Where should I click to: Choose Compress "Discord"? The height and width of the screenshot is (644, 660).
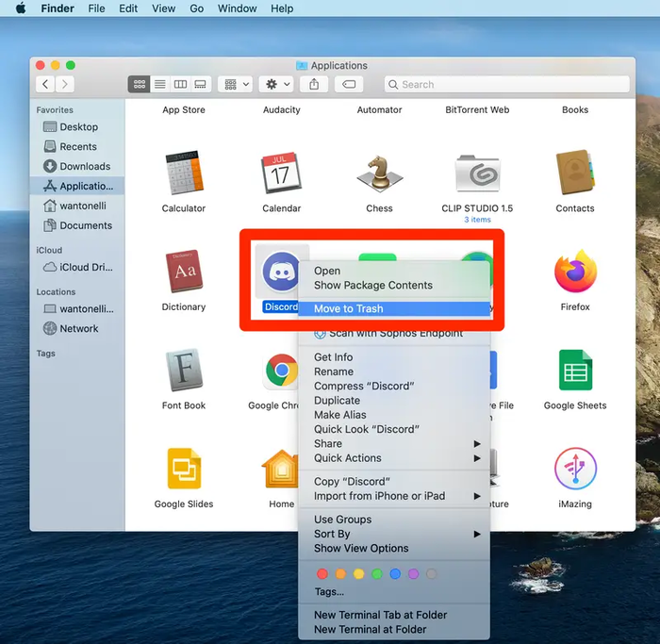[394, 386]
